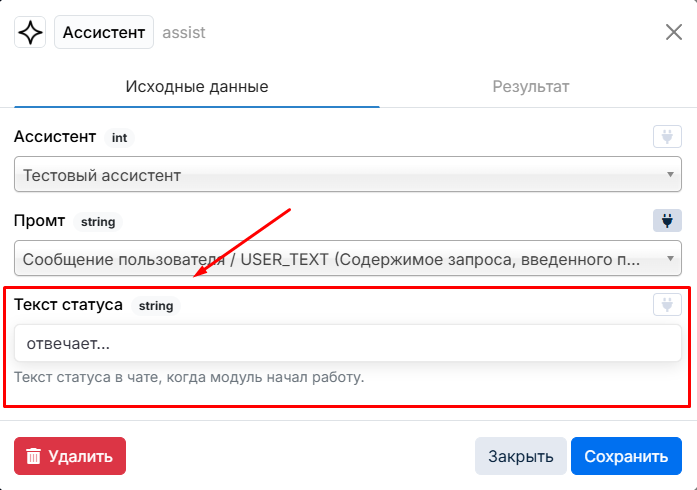Open the Сообщение пользователя / USER_TEXT dropdown

click(348, 258)
